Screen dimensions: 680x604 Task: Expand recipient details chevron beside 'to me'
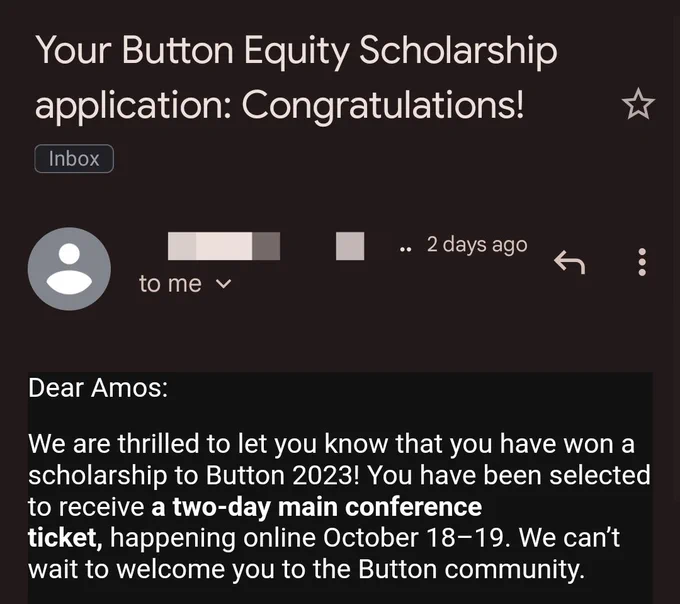point(223,284)
